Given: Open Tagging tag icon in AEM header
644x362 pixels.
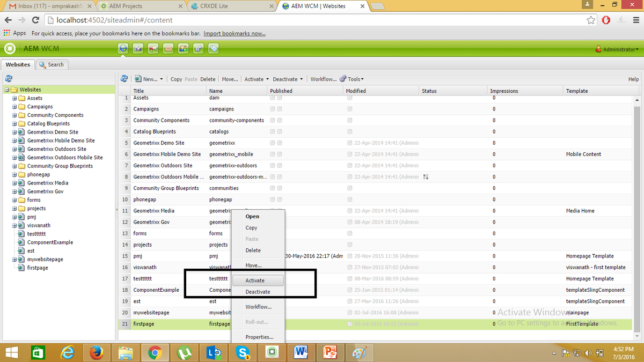Looking at the screenshot, I should [x=214, y=49].
